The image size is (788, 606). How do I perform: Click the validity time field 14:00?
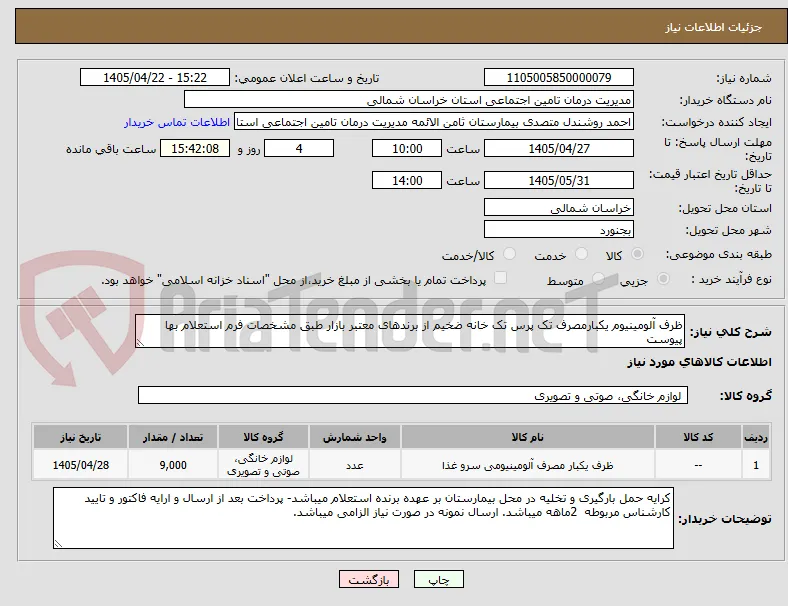click(x=407, y=180)
